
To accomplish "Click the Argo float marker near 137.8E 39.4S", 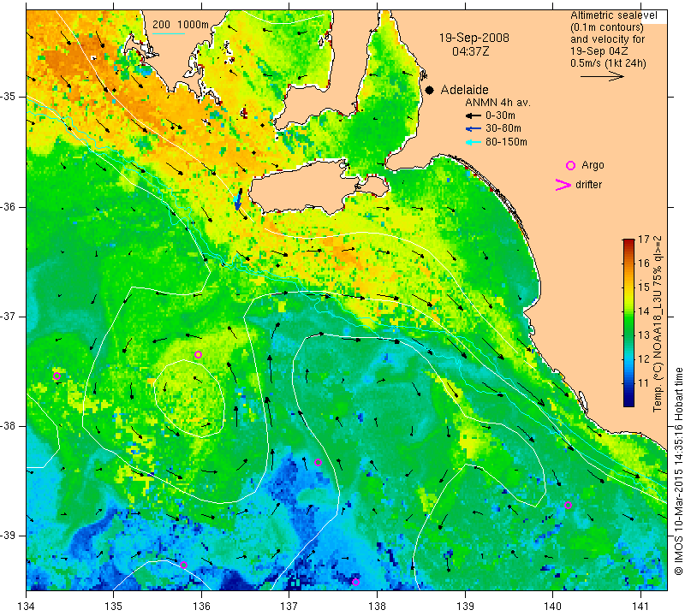I will click(355, 582).
